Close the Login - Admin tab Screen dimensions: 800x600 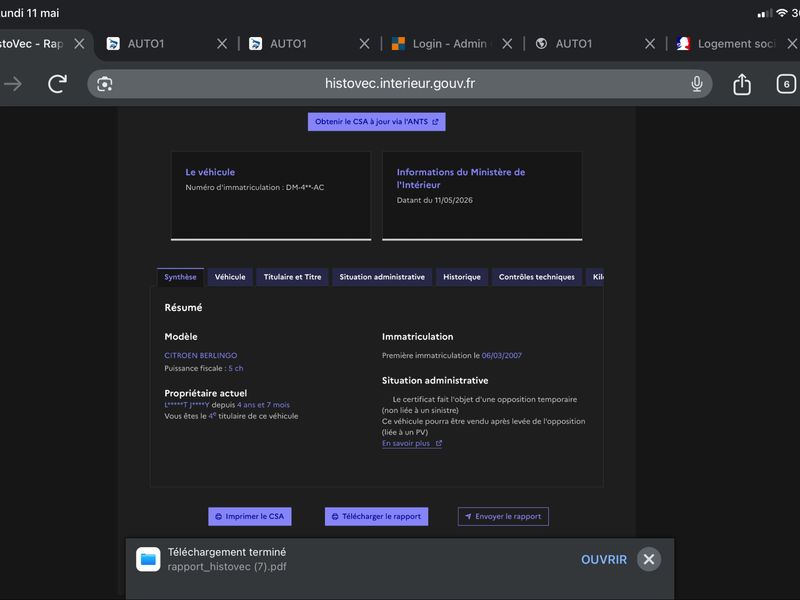[x=507, y=44]
